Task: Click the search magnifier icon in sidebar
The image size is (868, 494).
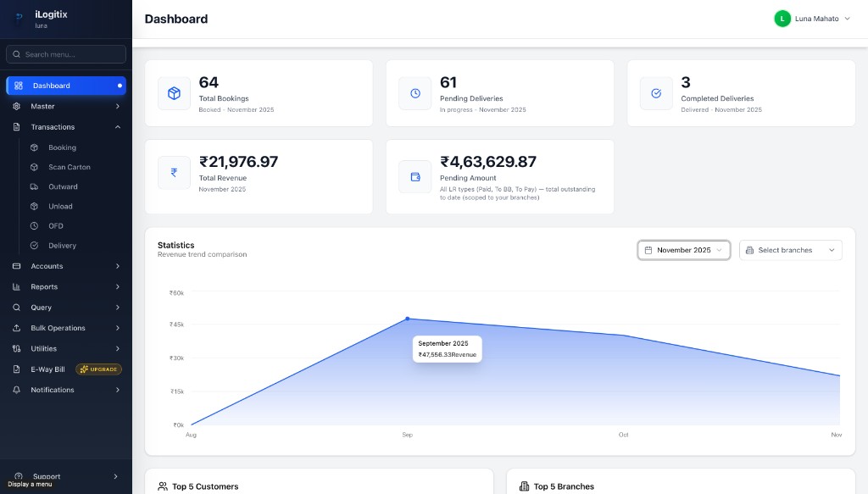Action: [x=17, y=54]
